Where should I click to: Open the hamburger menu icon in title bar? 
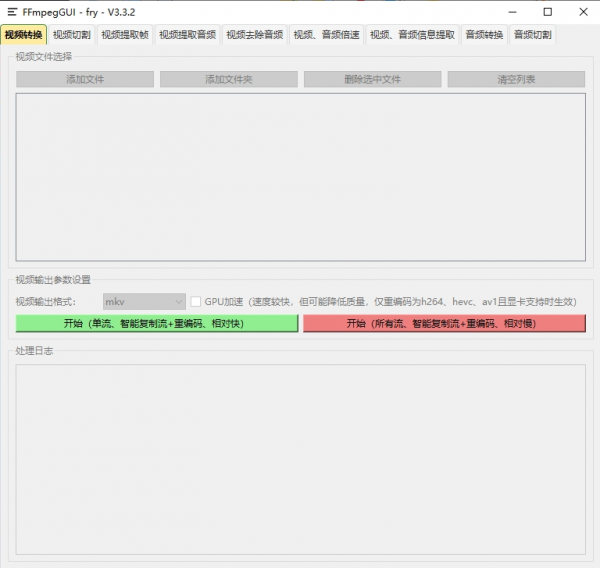click(12, 12)
